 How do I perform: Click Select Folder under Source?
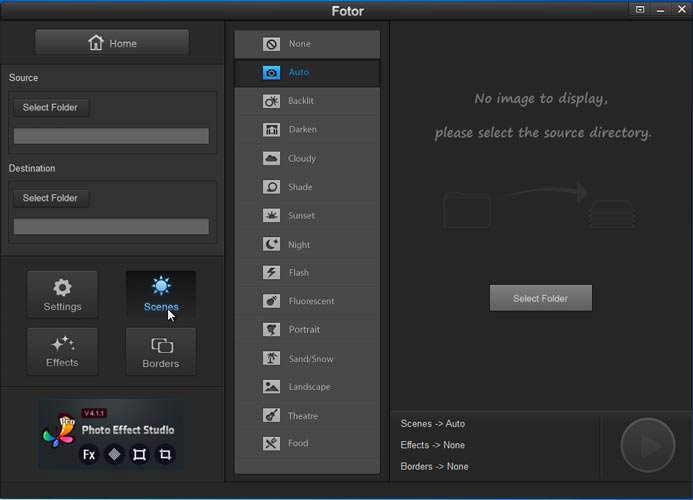click(51, 108)
